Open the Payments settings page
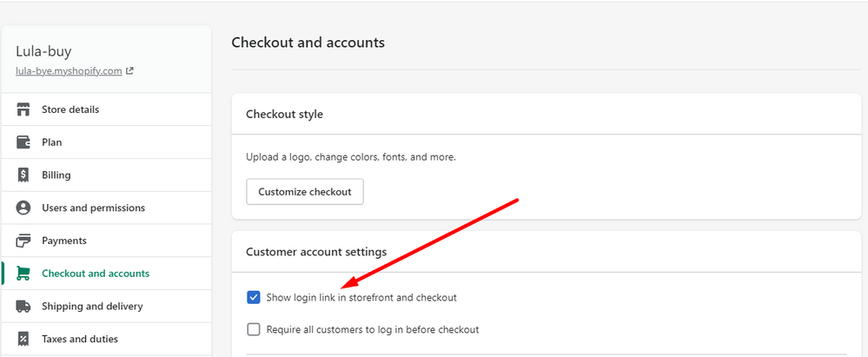This screenshot has height=357, width=868. click(64, 241)
